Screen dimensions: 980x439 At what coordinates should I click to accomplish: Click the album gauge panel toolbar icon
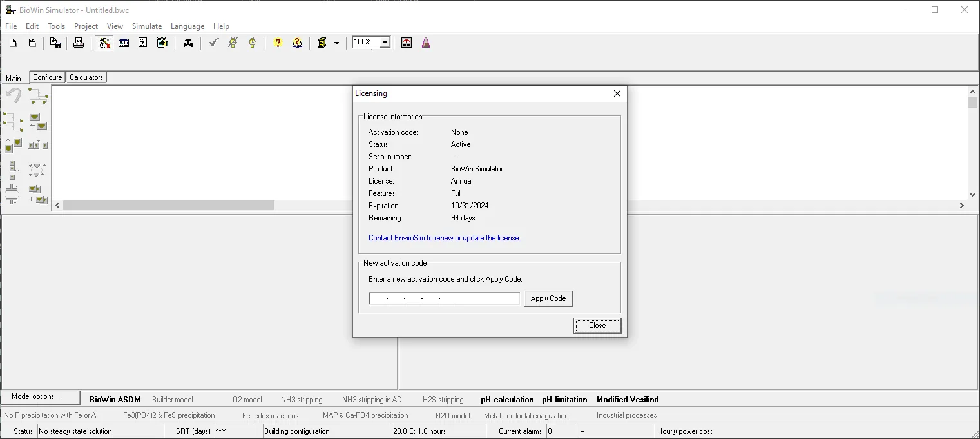tap(407, 43)
